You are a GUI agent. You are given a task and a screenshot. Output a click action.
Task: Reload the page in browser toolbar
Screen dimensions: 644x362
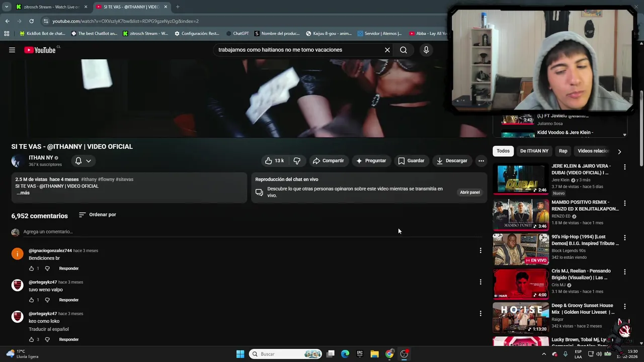(31, 21)
